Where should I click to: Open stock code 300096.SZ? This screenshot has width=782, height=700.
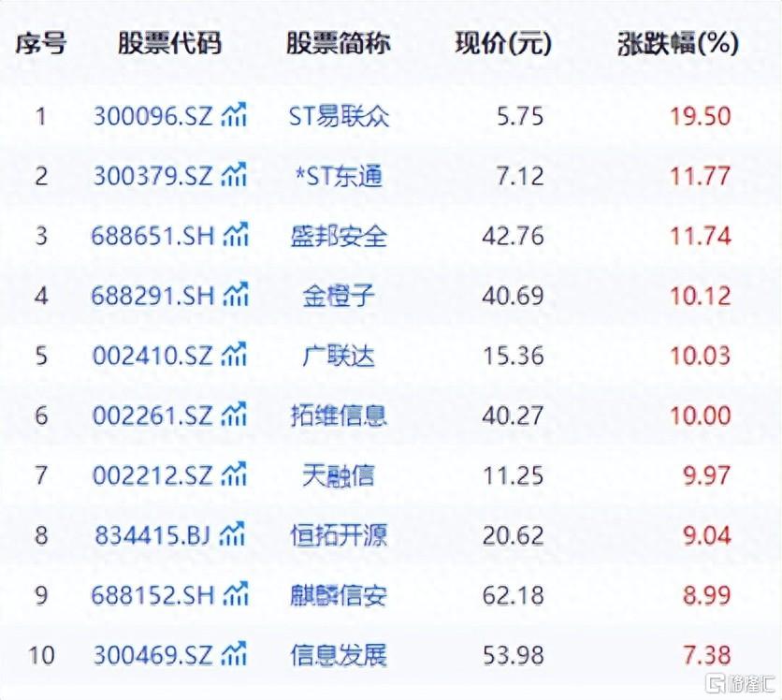[153, 116]
